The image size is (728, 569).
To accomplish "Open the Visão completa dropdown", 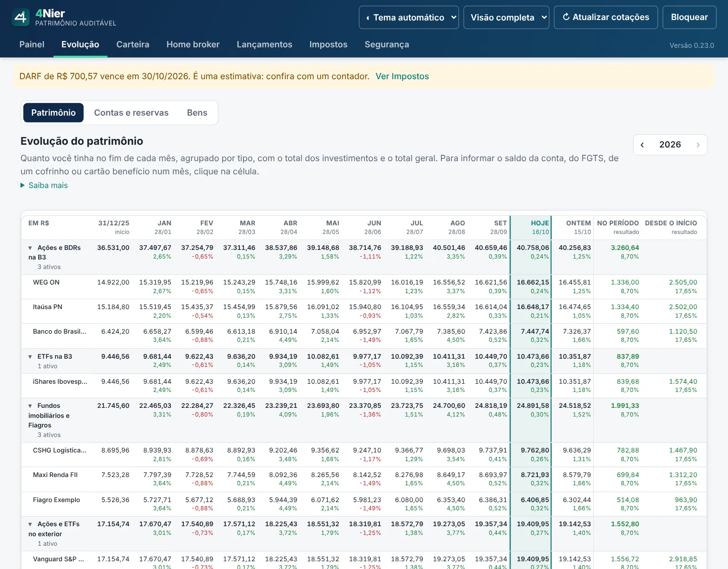I will pyautogui.click(x=506, y=17).
